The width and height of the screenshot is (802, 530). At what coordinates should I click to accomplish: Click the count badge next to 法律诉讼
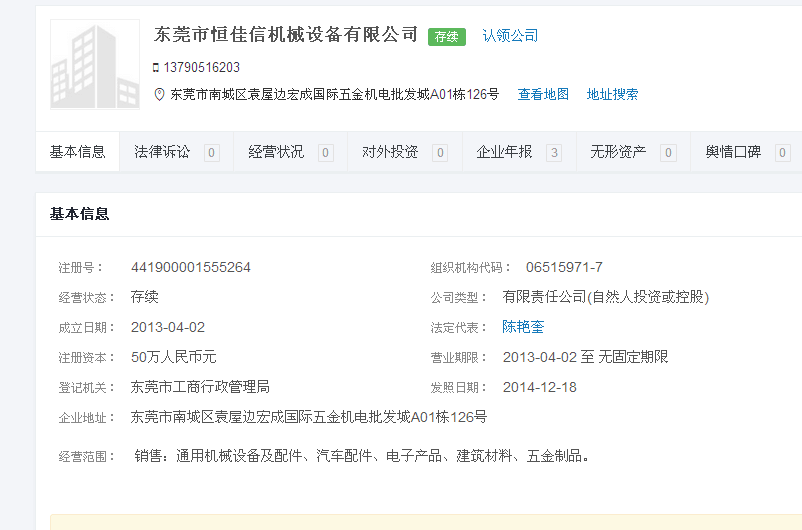(x=211, y=153)
